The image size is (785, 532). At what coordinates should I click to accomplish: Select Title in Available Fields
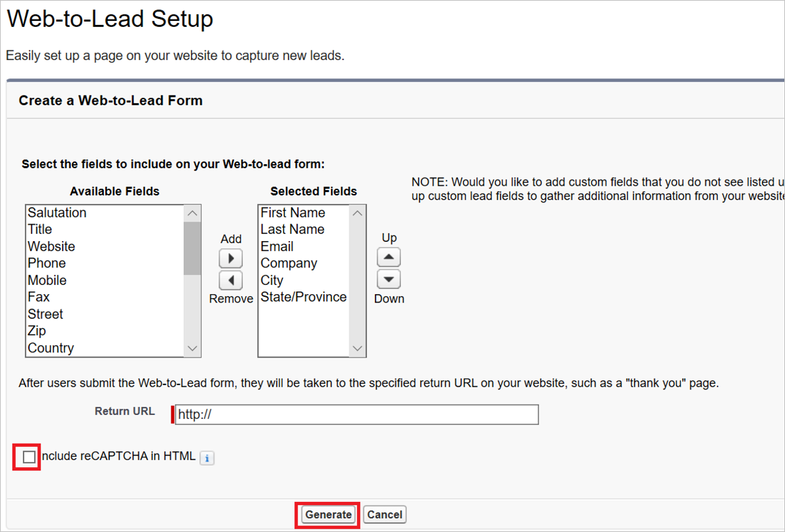(x=40, y=229)
